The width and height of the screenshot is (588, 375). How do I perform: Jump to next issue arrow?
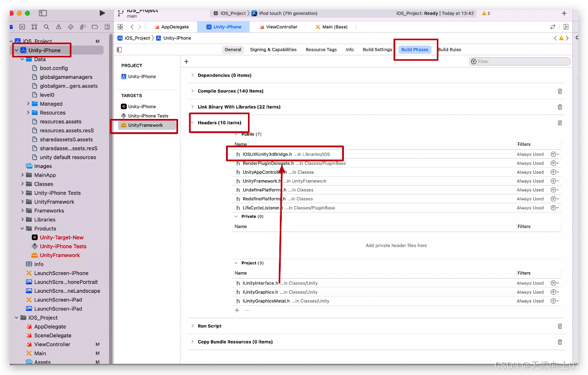click(567, 38)
